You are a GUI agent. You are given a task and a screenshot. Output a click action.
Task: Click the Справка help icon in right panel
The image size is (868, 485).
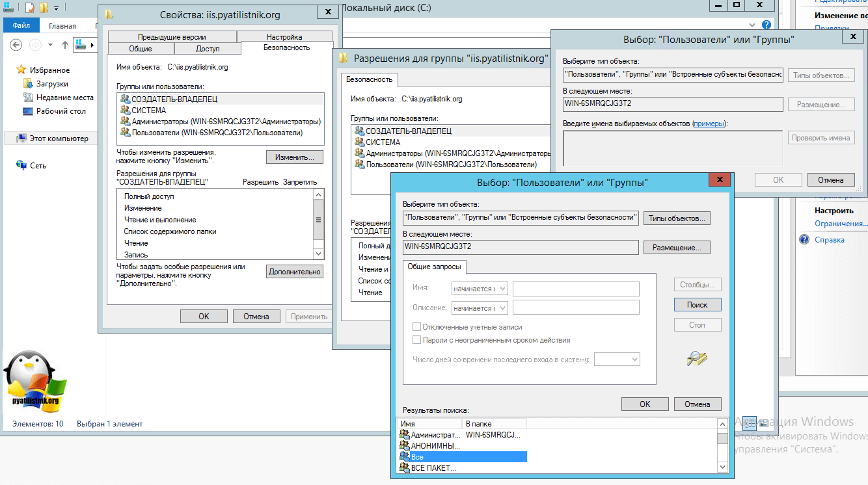pos(804,240)
